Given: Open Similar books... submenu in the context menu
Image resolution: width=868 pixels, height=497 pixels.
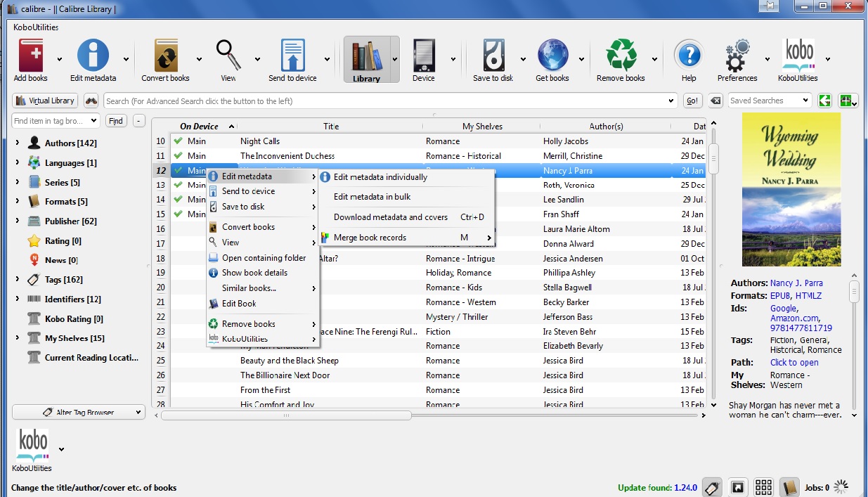Looking at the screenshot, I should pyautogui.click(x=263, y=288).
